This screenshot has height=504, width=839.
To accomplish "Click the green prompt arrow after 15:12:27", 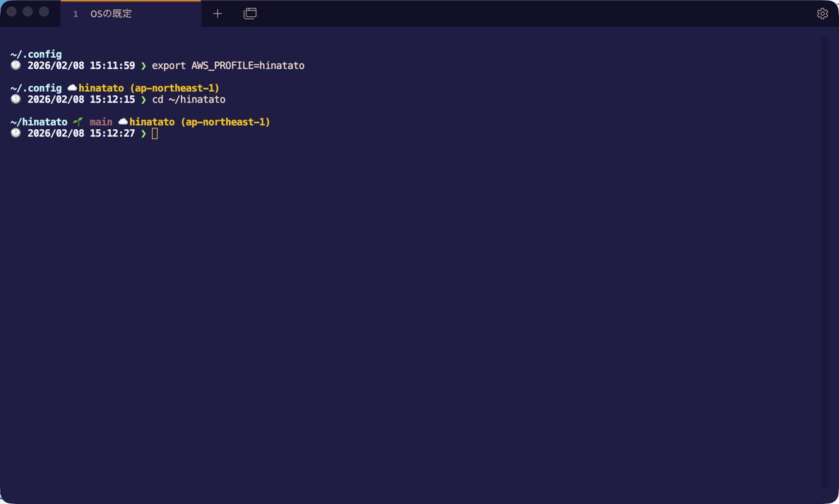I will (143, 133).
